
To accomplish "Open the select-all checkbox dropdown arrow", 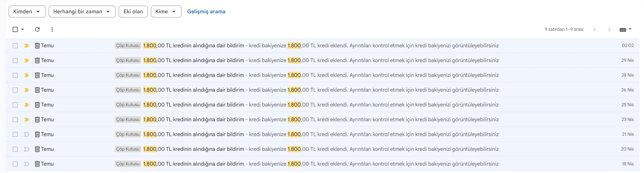I will coord(23,29).
